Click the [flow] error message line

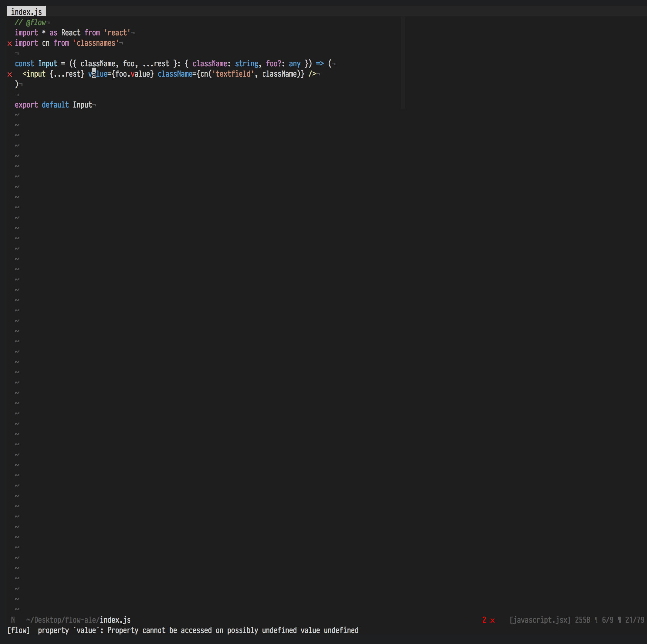pyautogui.click(x=183, y=630)
